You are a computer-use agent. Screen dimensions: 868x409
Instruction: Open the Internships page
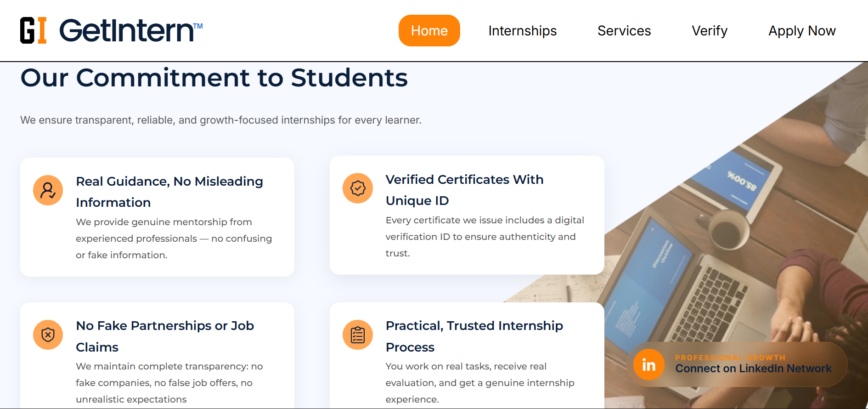tap(522, 30)
